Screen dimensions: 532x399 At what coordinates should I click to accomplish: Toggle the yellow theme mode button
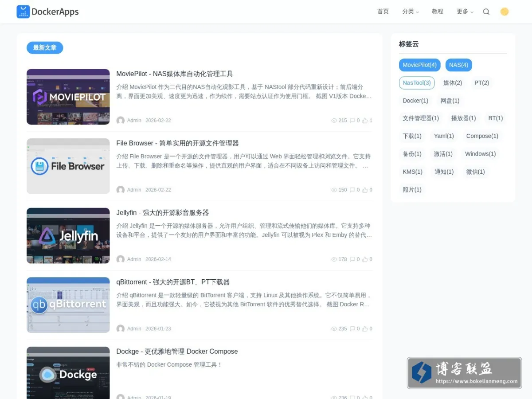pos(505,12)
